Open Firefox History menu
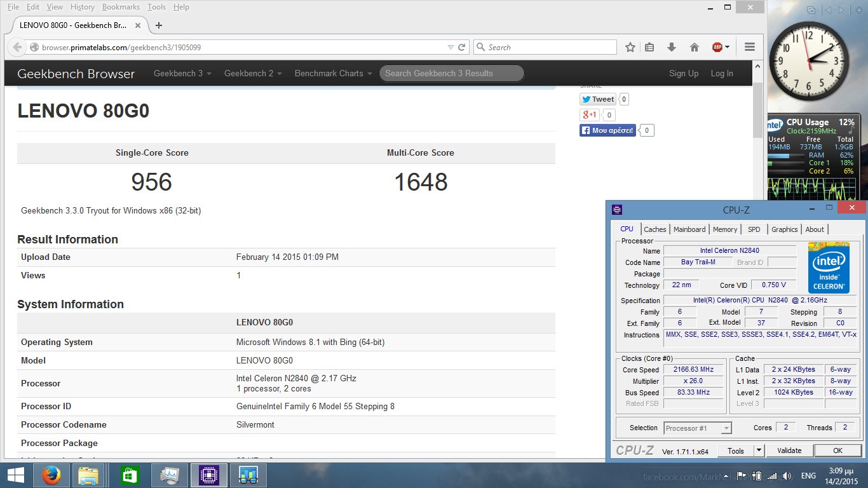The width and height of the screenshot is (868, 488). point(83,7)
